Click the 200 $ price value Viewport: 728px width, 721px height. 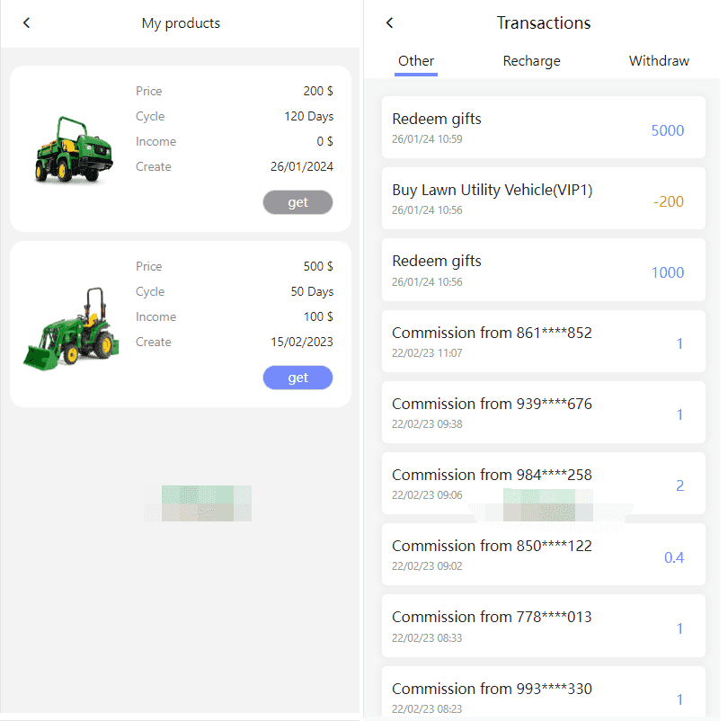[318, 91]
